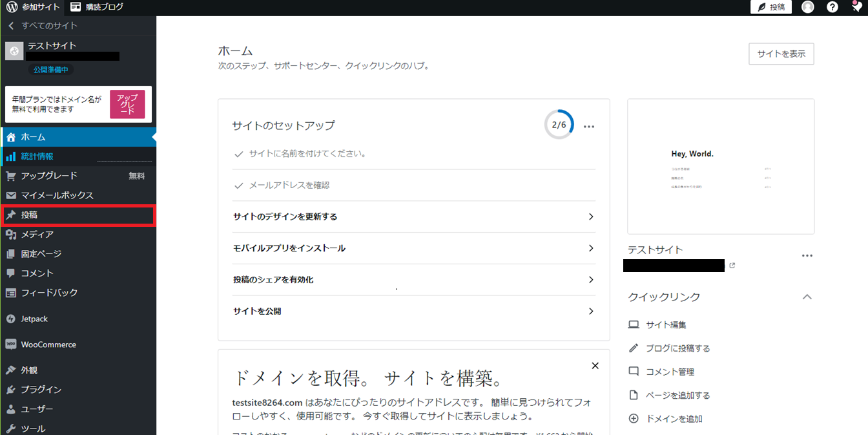Collapse the クイックリンク section
Screen dimensions: 868x435
tap(807, 297)
